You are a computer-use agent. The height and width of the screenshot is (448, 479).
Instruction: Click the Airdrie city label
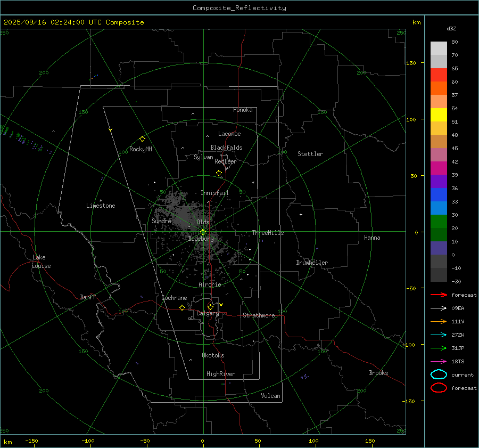[x=210, y=284]
